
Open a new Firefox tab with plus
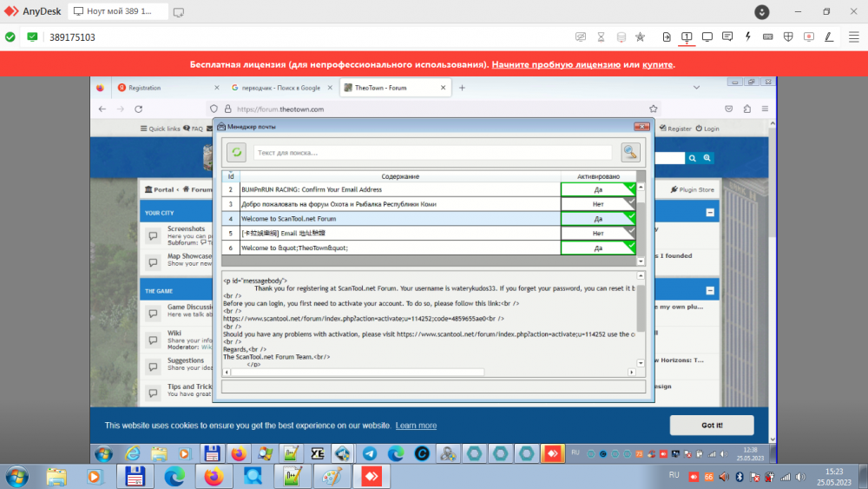tap(463, 88)
